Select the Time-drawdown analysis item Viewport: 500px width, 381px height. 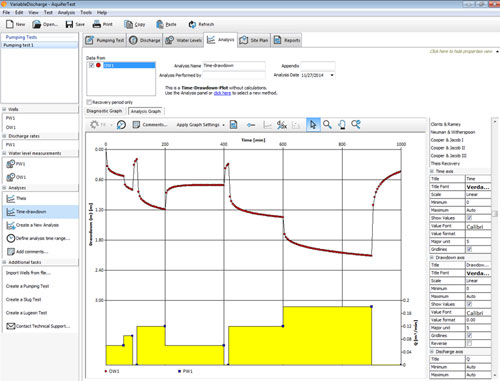(41, 212)
